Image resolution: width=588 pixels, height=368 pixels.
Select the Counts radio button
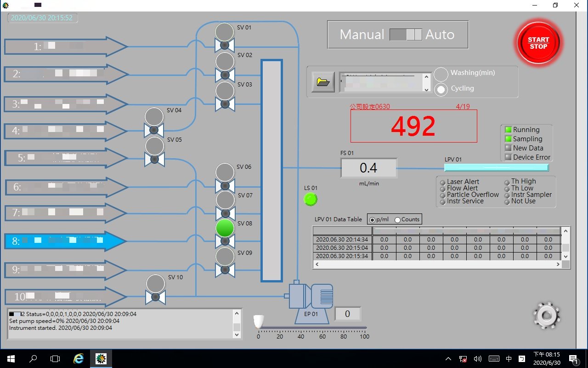coord(398,220)
